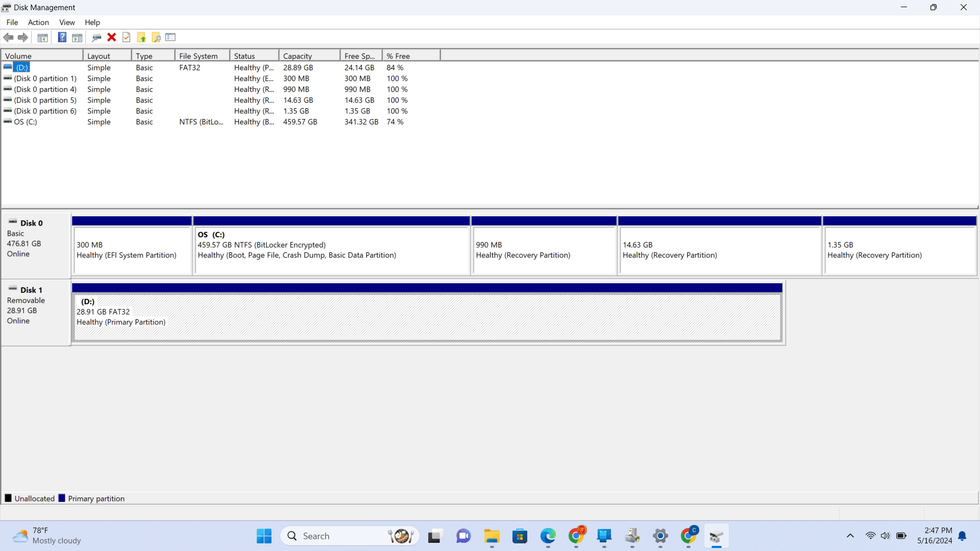980x551 pixels.
Task: Click the Forward arrow in toolbar
Action: tap(23, 37)
